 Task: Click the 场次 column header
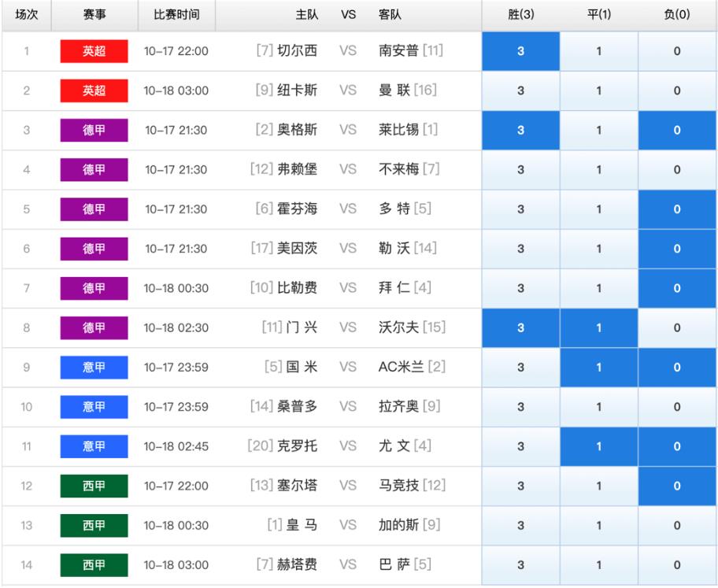(x=27, y=15)
